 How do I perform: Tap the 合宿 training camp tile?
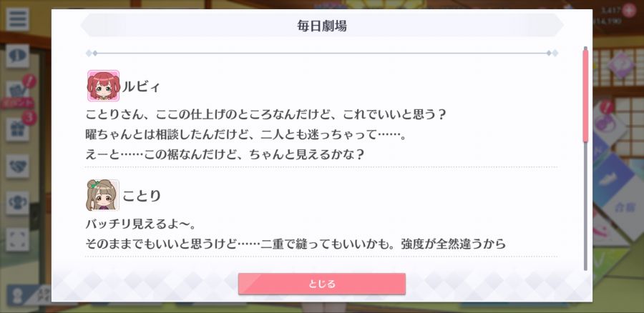[623, 207]
